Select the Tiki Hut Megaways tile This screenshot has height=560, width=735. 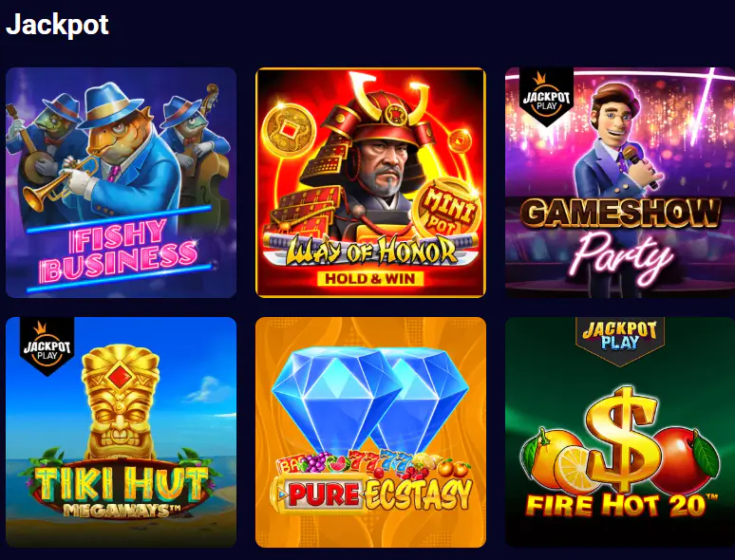[121, 432]
